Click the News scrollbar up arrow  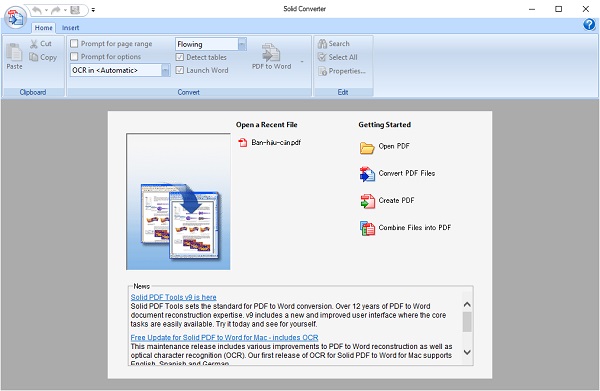[467, 305]
